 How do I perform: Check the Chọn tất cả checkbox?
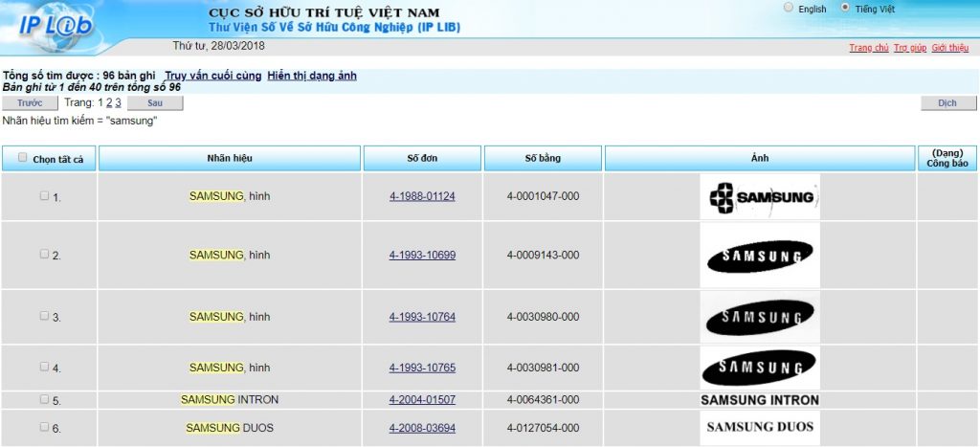pyautogui.click(x=23, y=158)
